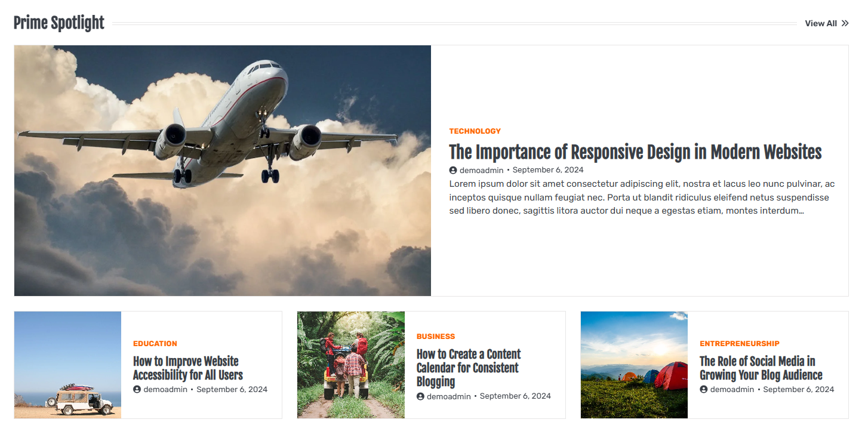Open the jungle hikers thumbnail
This screenshot has width=868, height=444.
(x=351, y=365)
